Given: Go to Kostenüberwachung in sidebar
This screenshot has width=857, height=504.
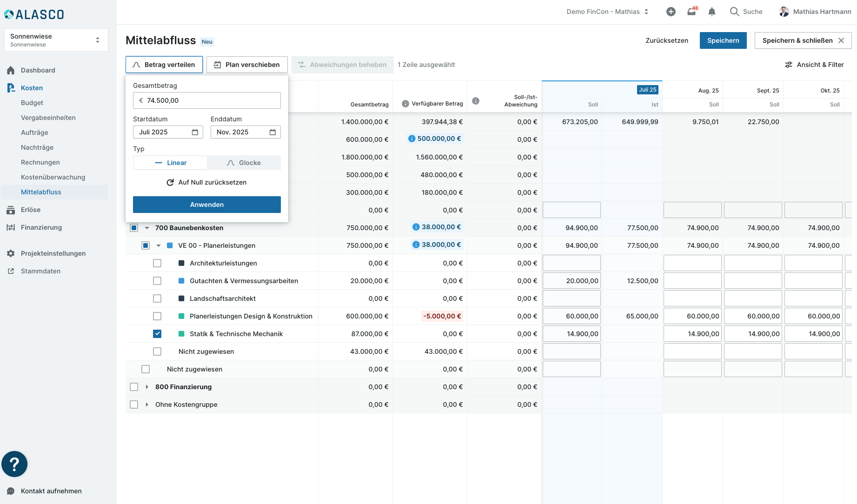Looking at the screenshot, I should pyautogui.click(x=53, y=177).
